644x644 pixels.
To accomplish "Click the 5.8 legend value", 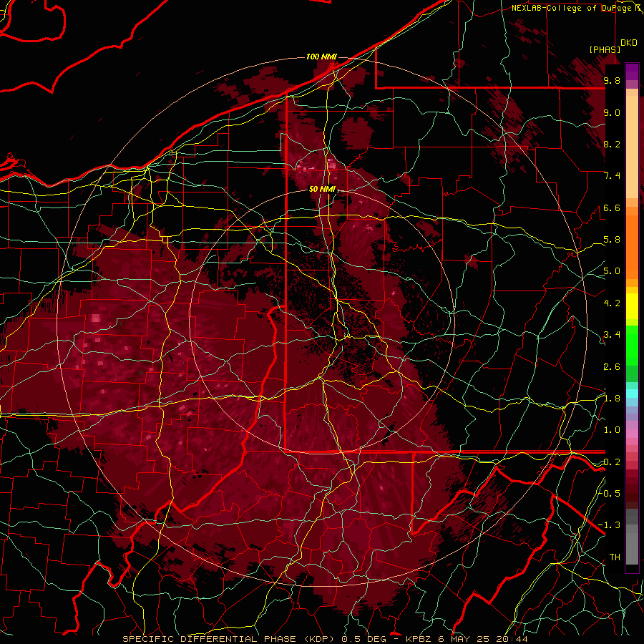I will coord(612,240).
